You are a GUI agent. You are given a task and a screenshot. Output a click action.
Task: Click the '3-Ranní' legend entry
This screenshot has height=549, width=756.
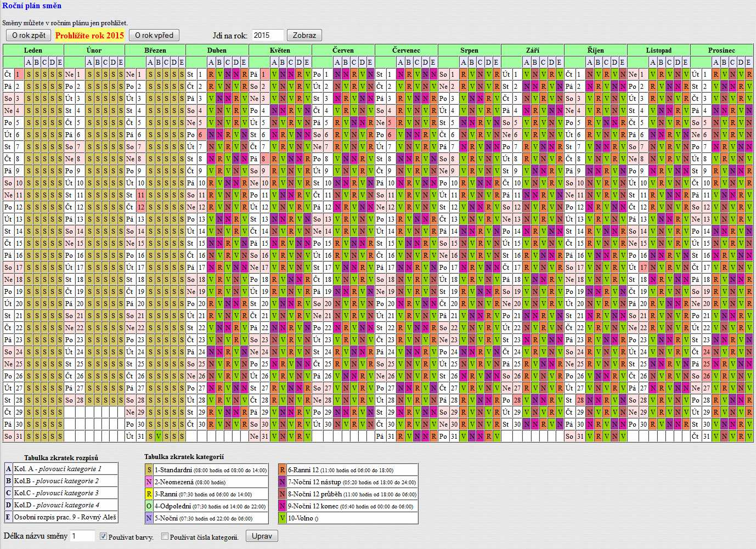(x=211, y=494)
